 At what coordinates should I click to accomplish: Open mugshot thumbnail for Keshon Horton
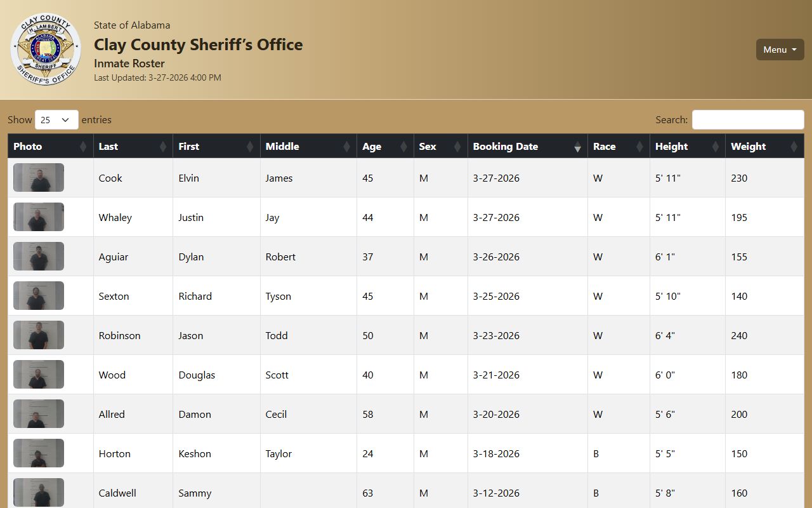[39, 453]
